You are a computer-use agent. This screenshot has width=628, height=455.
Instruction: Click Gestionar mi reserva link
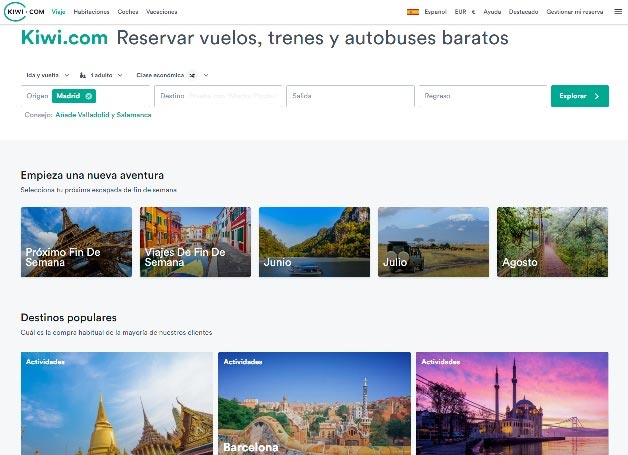coord(575,11)
